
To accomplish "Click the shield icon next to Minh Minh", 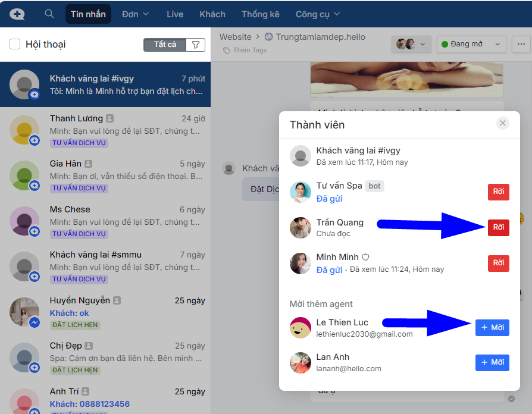I will (366, 257).
